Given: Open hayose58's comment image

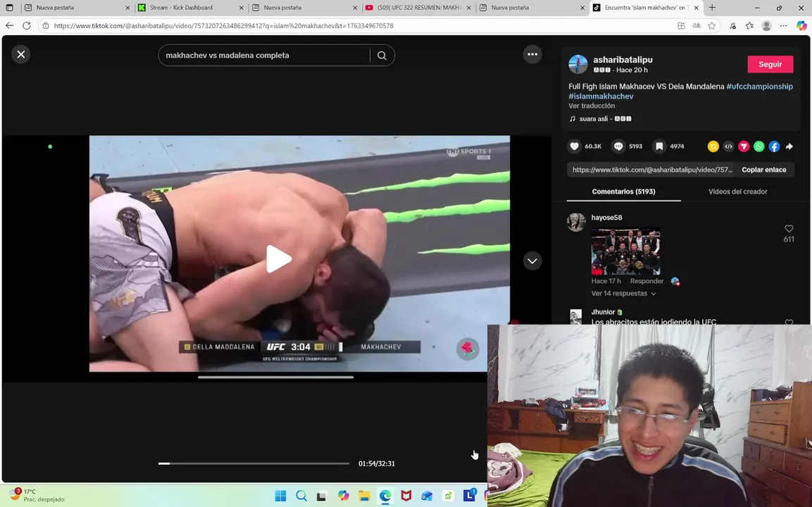Looking at the screenshot, I should click(x=625, y=251).
